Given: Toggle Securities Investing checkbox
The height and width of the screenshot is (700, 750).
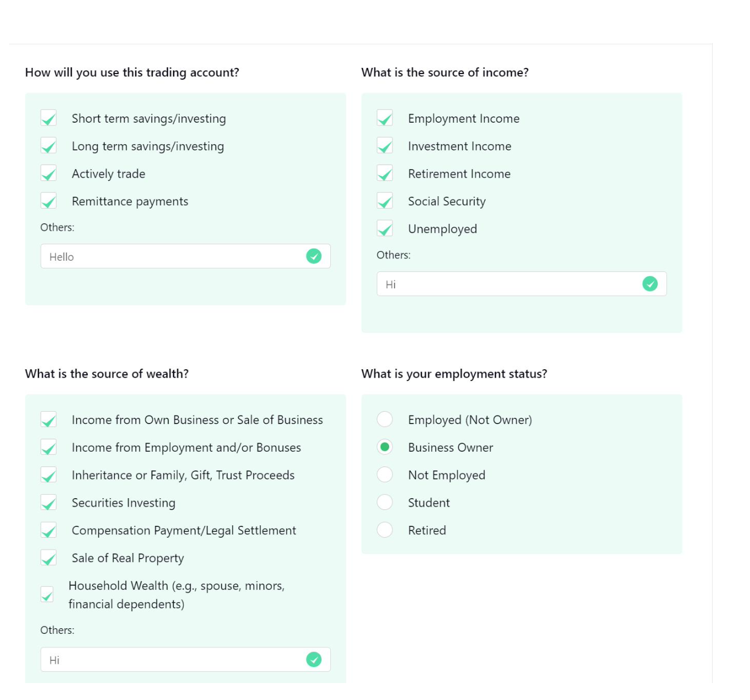Looking at the screenshot, I should 49,503.
